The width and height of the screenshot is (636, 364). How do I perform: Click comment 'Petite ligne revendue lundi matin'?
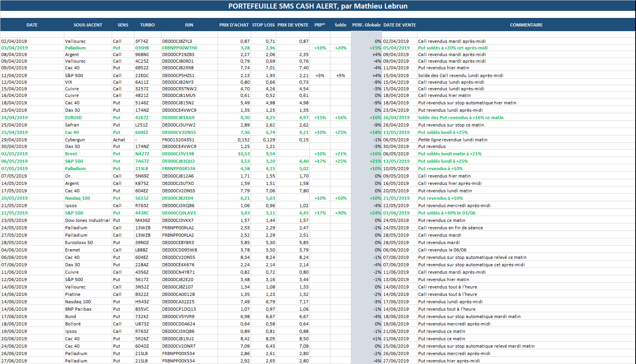[x=452, y=140]
